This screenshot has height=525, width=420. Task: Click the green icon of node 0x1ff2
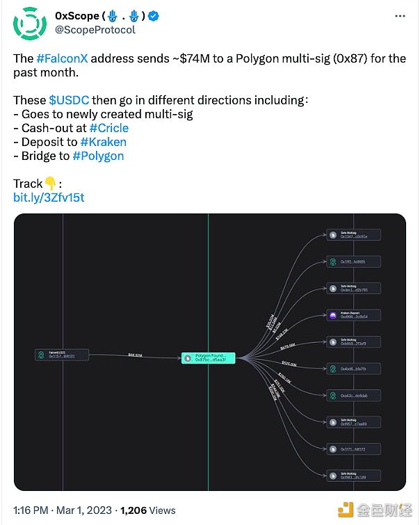pyautogui.click(x=333, y=262)
